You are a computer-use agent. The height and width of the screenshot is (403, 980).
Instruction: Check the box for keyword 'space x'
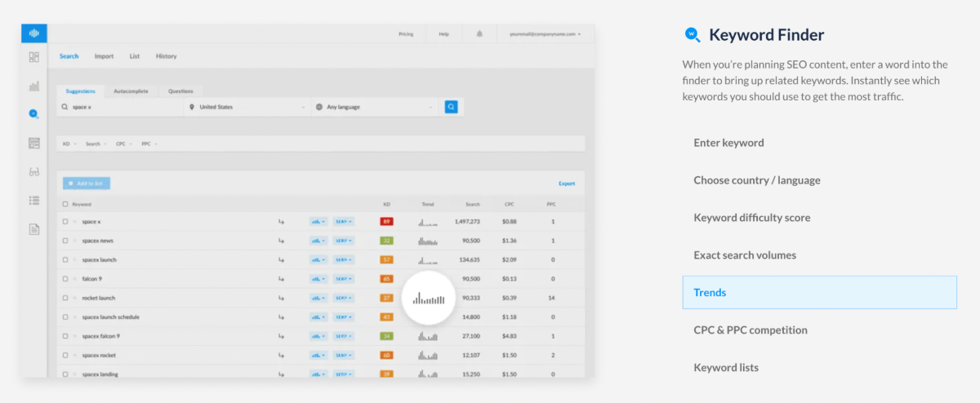pos(65,221)
